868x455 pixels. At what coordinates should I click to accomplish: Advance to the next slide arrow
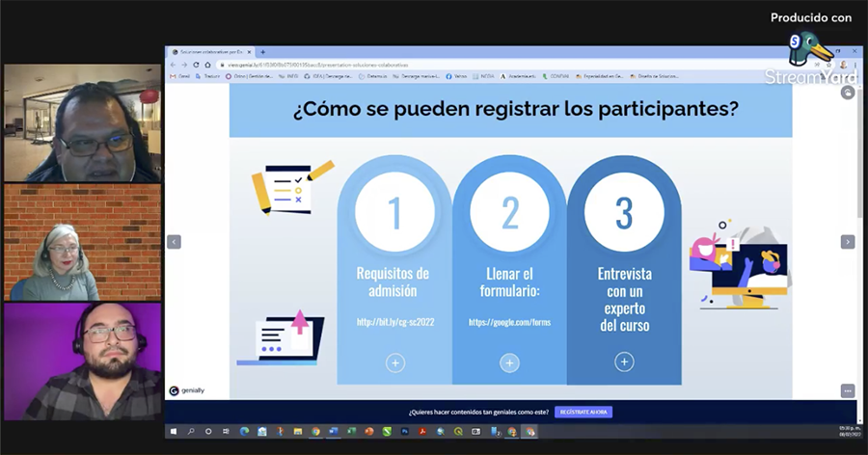pos(848,242)
